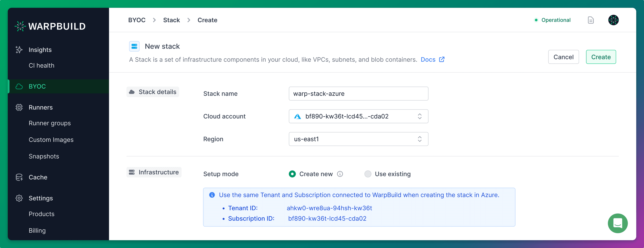Open the Docs link

click(x=428, y=60)
